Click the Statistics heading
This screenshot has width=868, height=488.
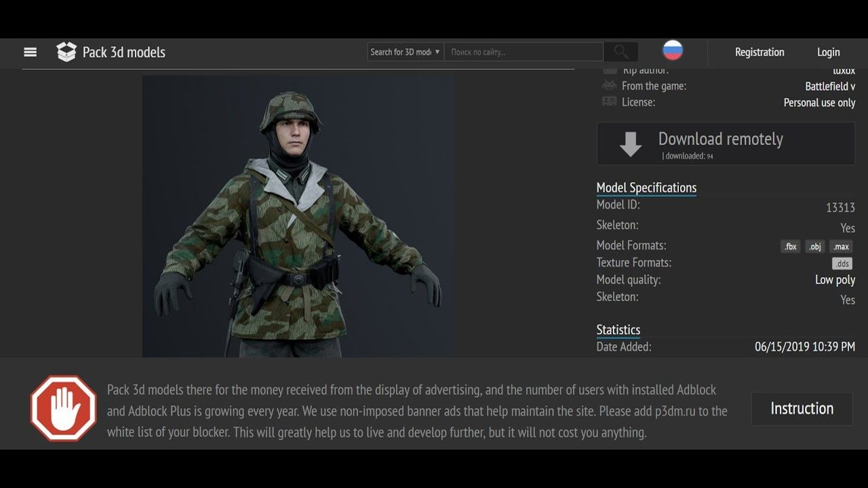point(618,330)
